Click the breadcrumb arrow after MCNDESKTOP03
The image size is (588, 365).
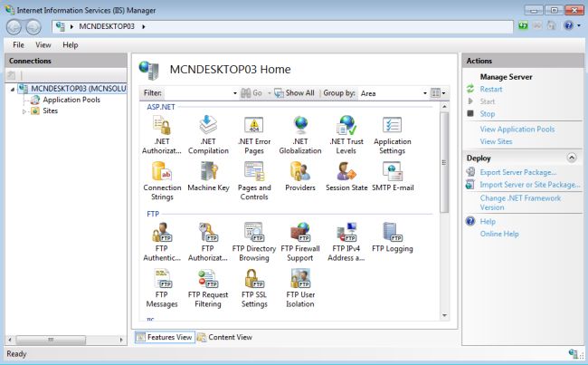coord(144,26)
